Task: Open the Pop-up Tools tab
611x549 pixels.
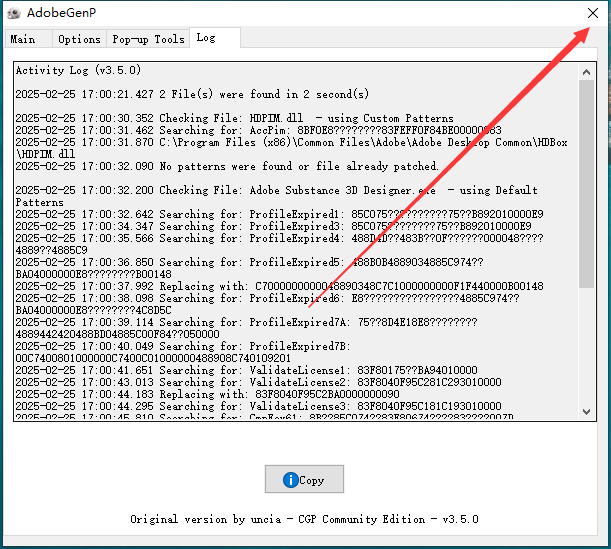Action: click(x=148, y=39)
